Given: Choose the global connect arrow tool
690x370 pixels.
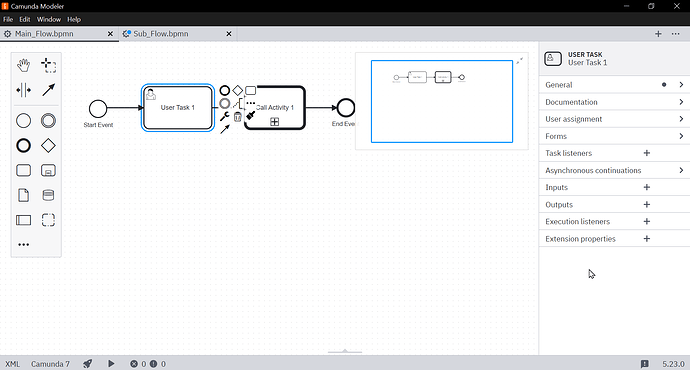Looking at the screenshot, I should pos(48,90).
